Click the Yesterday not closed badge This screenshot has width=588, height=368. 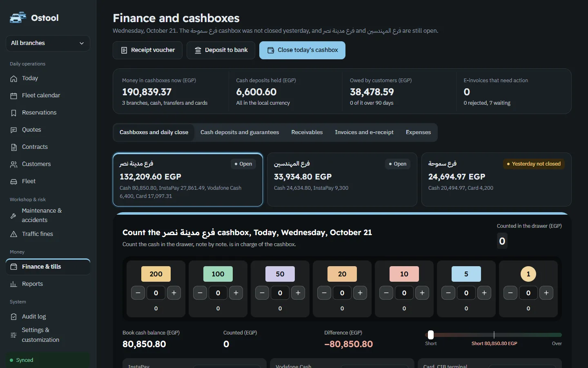[534, 164]
